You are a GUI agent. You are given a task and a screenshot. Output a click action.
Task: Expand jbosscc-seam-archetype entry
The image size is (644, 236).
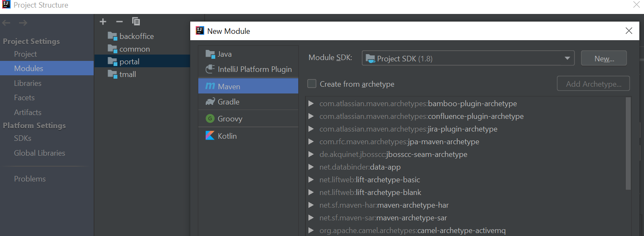pos(311,154)
